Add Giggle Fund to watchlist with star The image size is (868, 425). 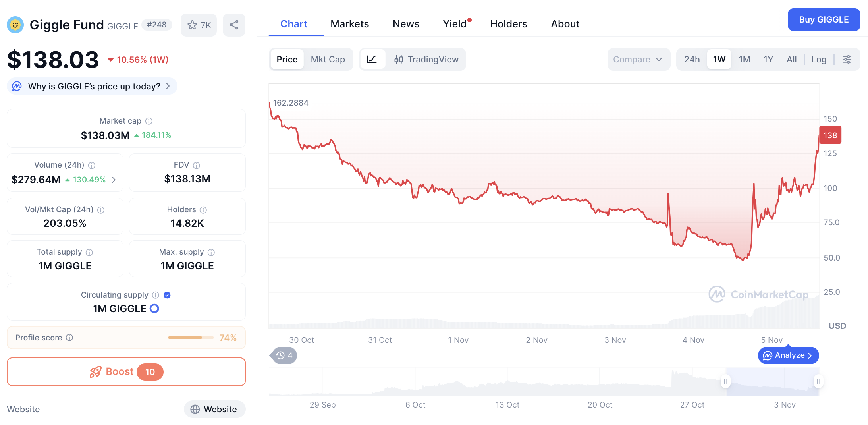point(199,25)
